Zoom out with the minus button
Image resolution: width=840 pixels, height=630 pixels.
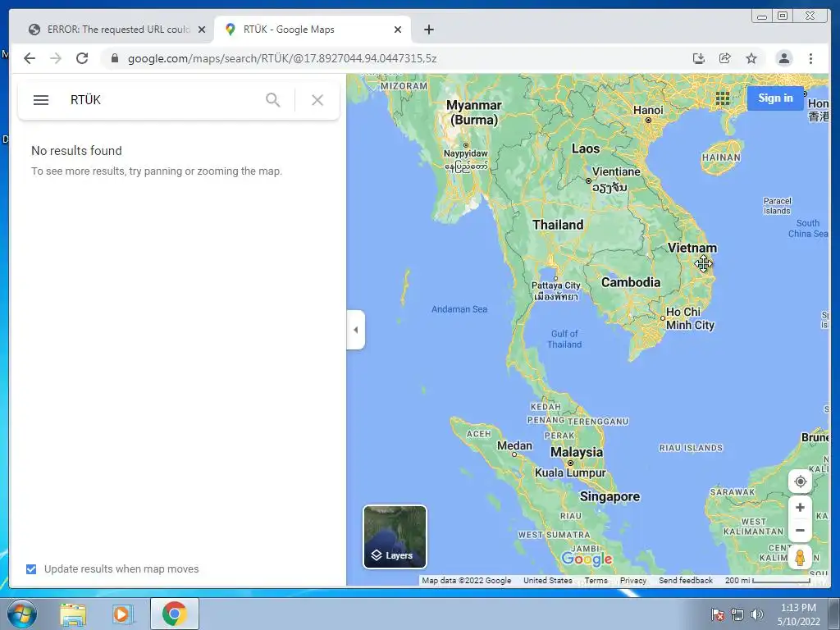(x=800, y=531)
